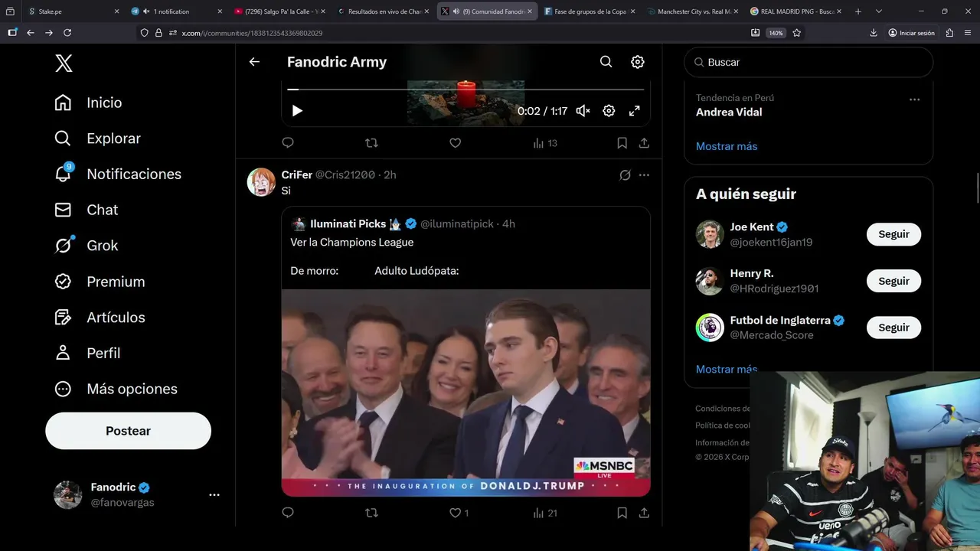Image resolution: width=980 pixels, height=551 pixels.
Task: Open Premium page
Action: (100, 282)
